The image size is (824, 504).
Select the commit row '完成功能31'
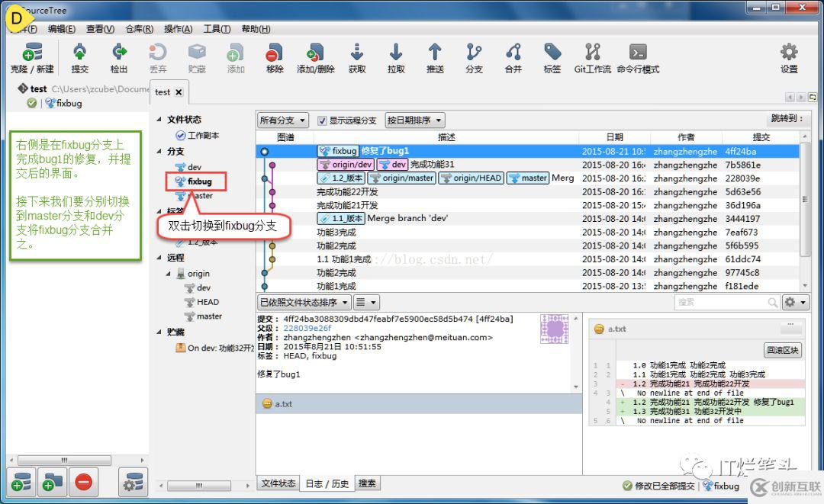point(528,165)
